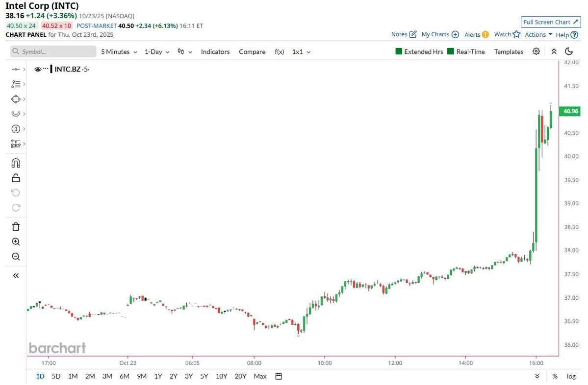Open the Indicators menu

point(215,52)
